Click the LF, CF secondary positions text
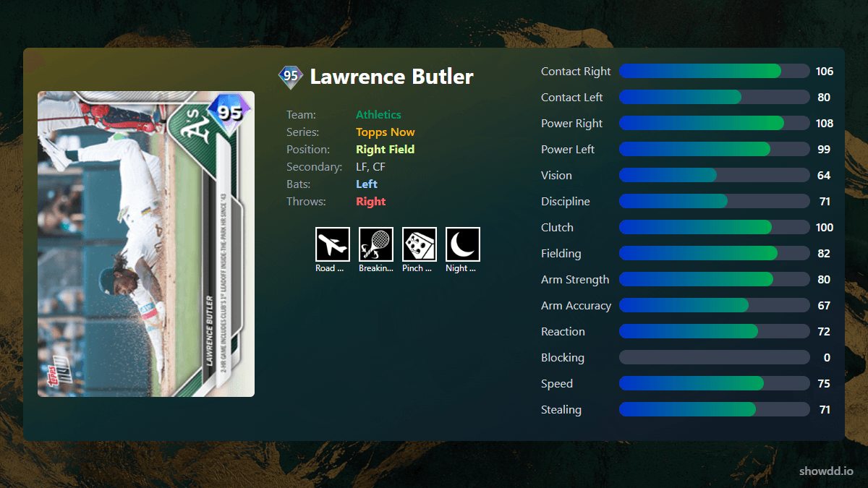The image size is (868, 488). 371,166
